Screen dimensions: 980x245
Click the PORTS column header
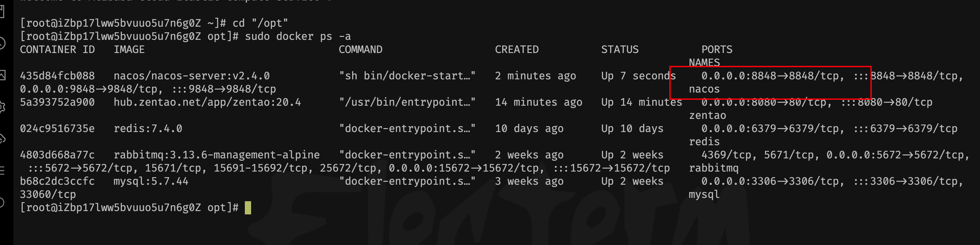717,50
